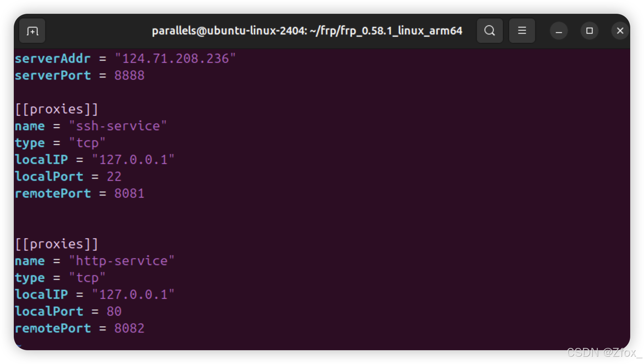Open the terminal search icon
The width and height of the screenshot is (644, 364).
point(490,31)
